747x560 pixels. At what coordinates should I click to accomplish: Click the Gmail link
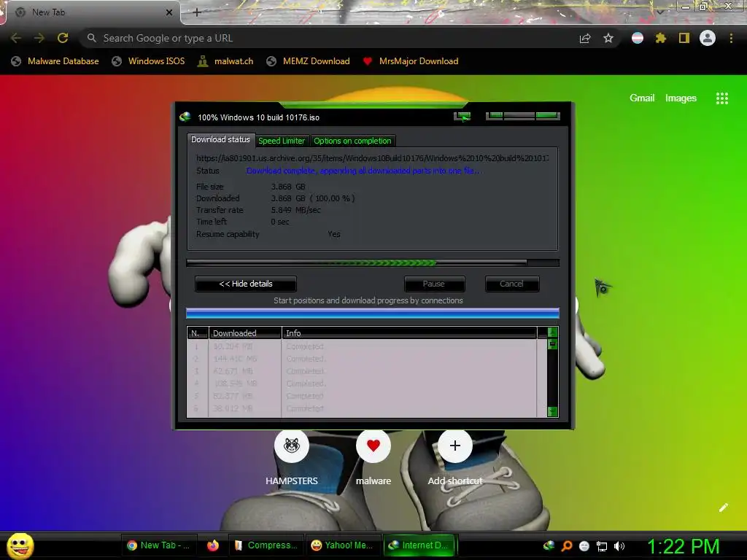(642, 98)
